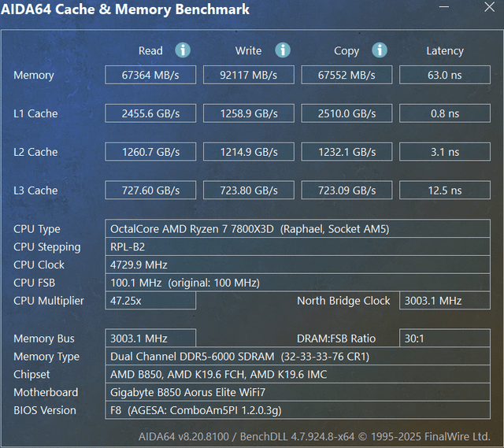Select the L2 Cache Write value

tap(248, 152)
